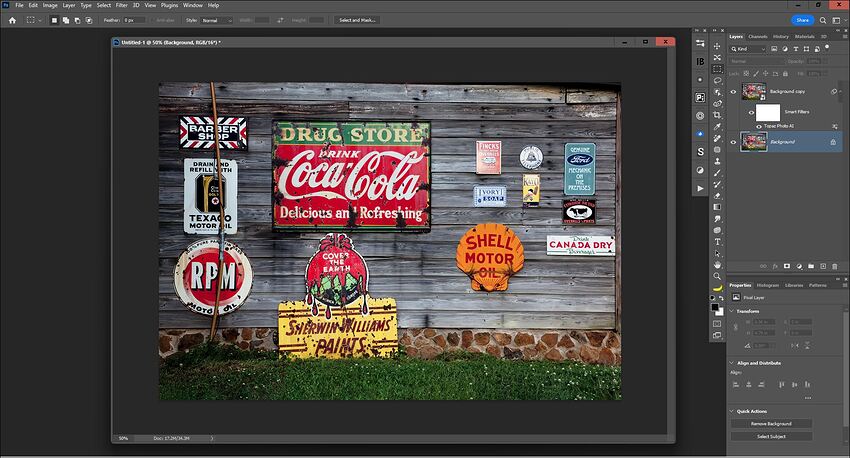Select the Type tool
The width and height of the screenshot is (850, 458).
(x=717, y=242)
